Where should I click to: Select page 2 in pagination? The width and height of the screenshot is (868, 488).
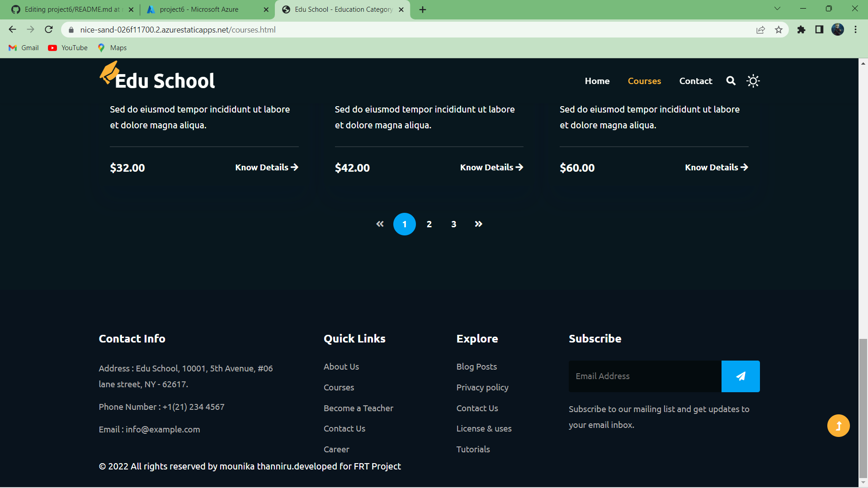pos(429,224)
